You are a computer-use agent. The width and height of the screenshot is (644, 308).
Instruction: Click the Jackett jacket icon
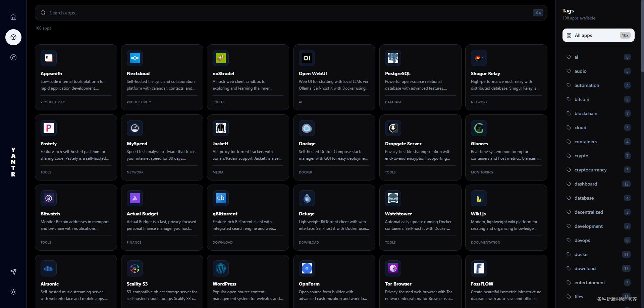pyautogui.click(x=221, y=128)
